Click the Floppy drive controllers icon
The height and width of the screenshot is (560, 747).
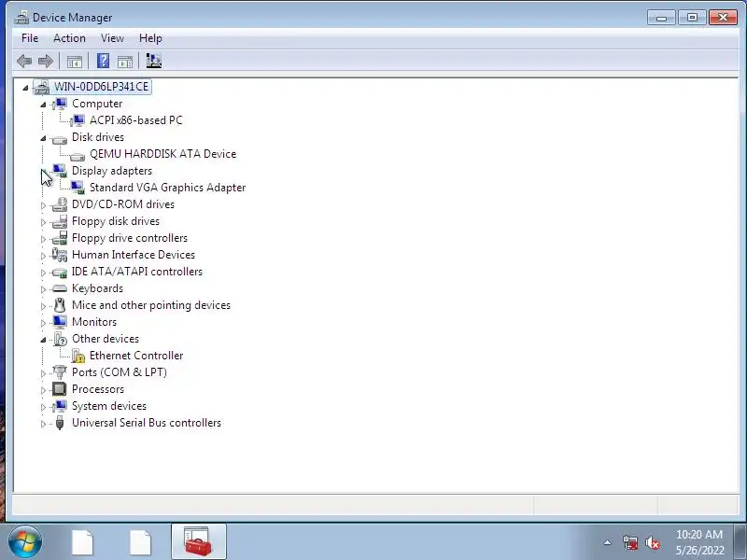pyautogui.click(x=60, y=238)
